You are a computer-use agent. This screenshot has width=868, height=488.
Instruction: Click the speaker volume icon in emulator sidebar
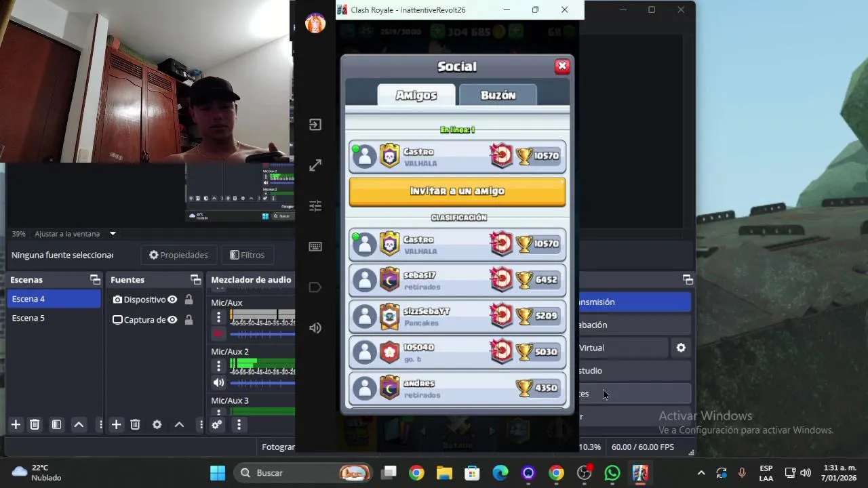click(315, 328)
